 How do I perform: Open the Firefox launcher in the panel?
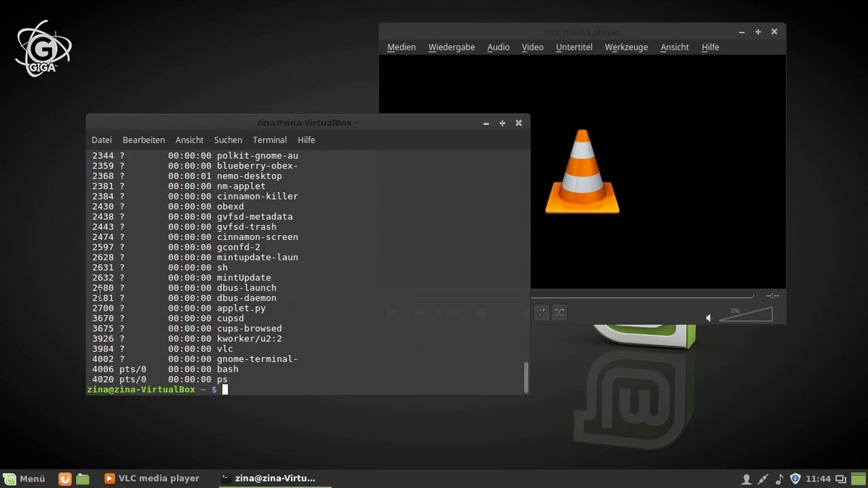(x=65, y=479)
